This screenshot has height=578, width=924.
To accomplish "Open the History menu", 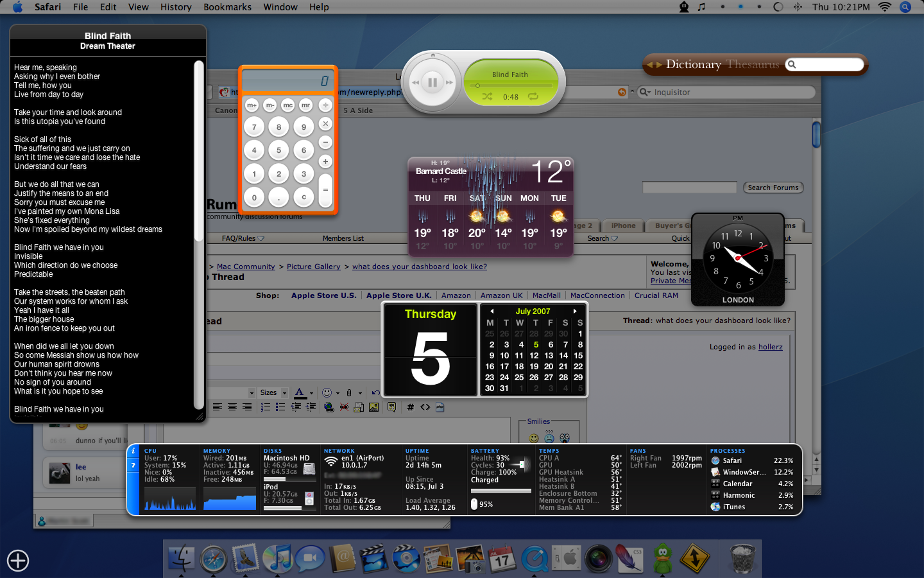I will 176,7.
